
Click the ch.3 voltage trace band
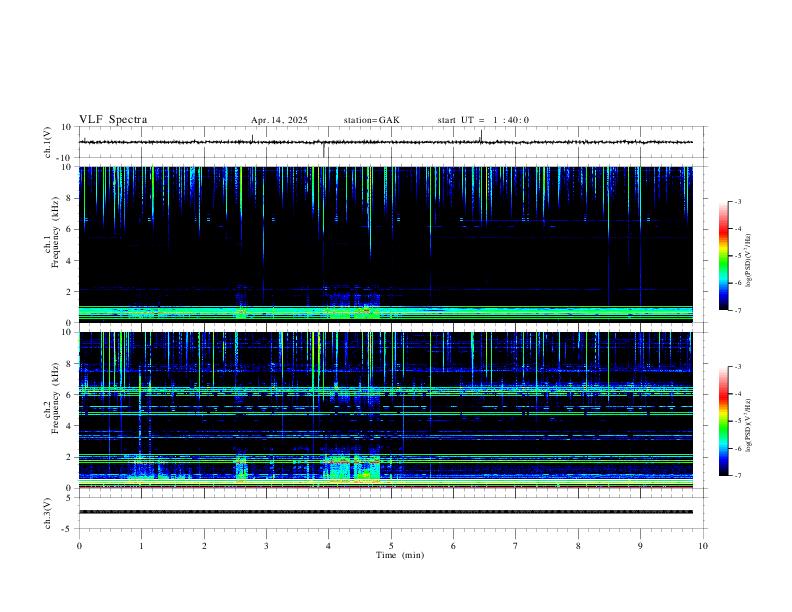pyautogui.click(x=386, y=512)
